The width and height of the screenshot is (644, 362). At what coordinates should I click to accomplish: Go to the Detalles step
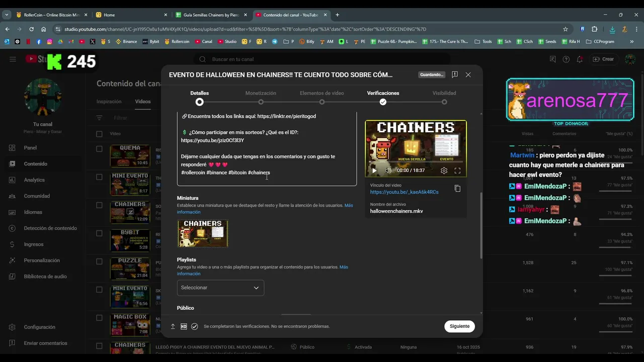click(199, 97)
